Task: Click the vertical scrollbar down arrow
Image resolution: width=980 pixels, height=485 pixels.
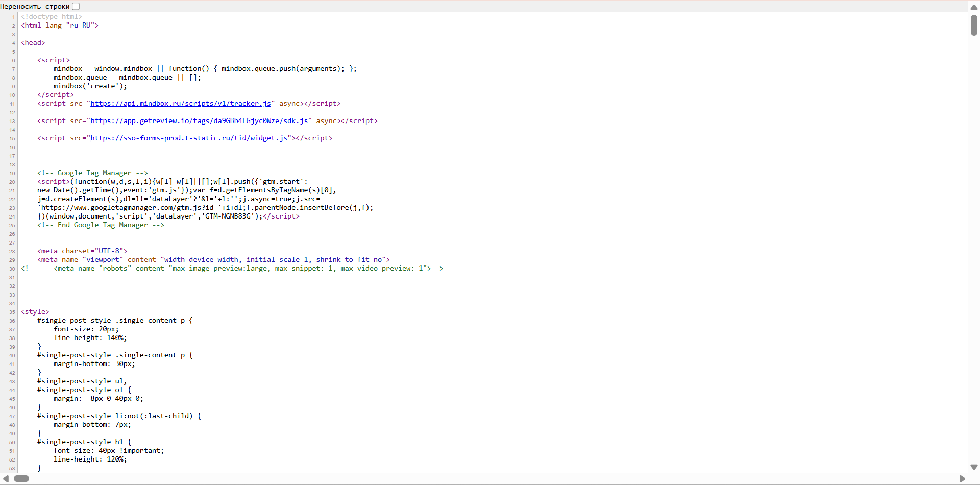Action: tap(974, 467)
